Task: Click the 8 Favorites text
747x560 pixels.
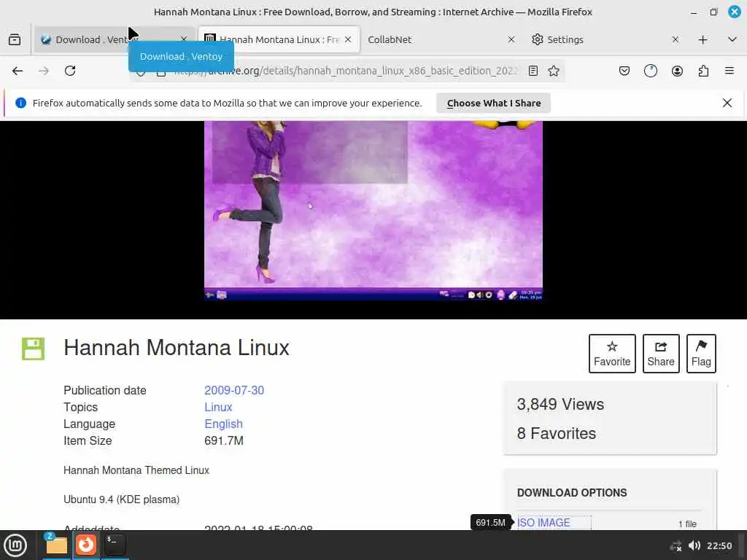Action: pyautogui.click(x=557, y=433)
